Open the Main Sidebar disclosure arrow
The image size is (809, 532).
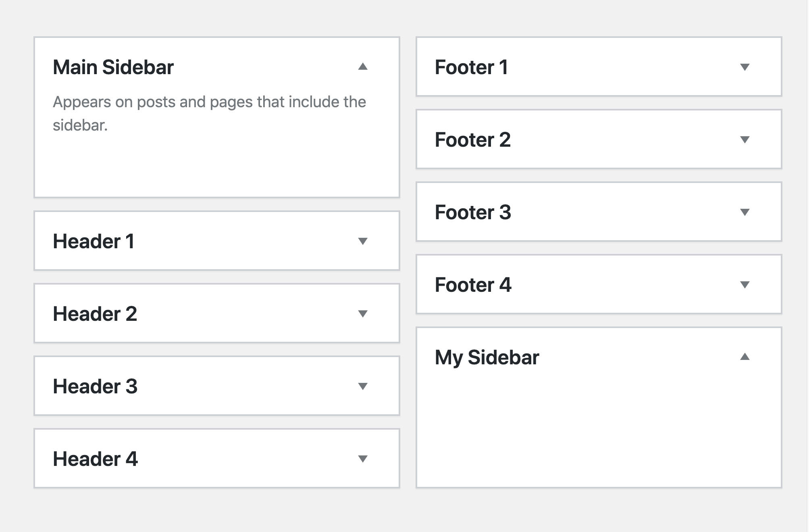[x=362, y=67]
